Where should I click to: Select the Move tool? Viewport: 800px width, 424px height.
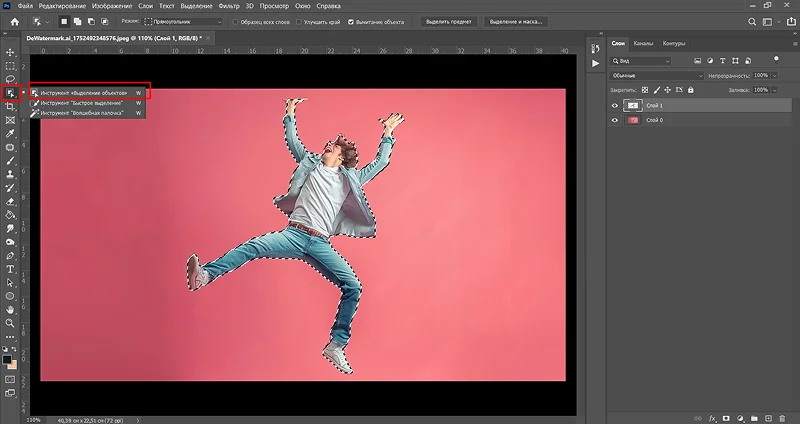point(10,52)
